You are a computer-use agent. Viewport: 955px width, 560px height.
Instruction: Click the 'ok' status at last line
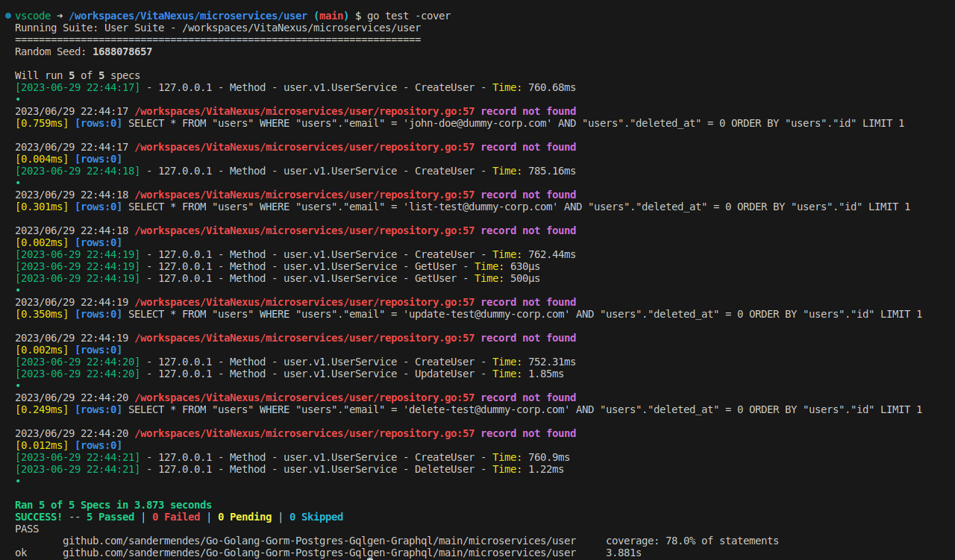tap(21, 553)
